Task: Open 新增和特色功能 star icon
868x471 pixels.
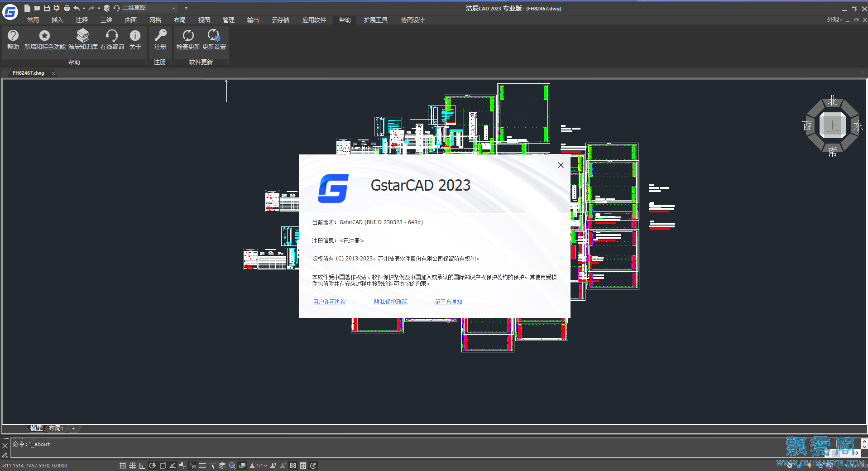Action: (x=44, y=35)
